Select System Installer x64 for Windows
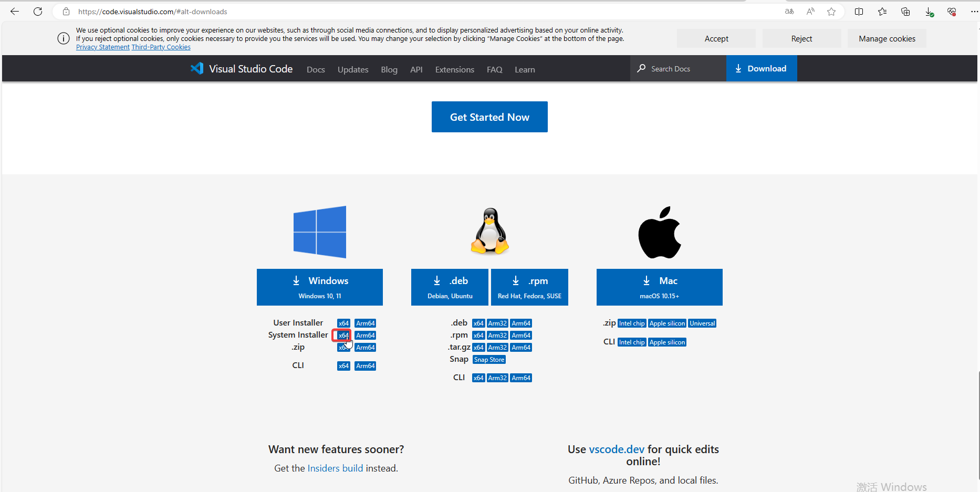Screen dimensions: 980x492 tap(343, 336)
